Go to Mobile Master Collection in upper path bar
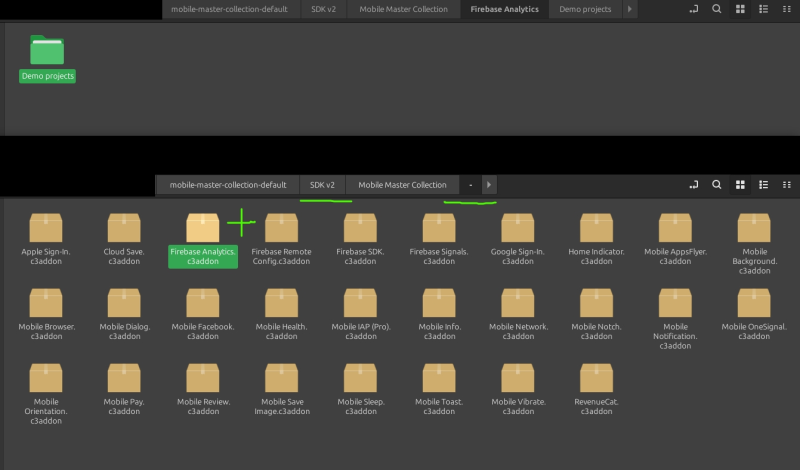Screen dimensions: 800x470 point(403,9)
